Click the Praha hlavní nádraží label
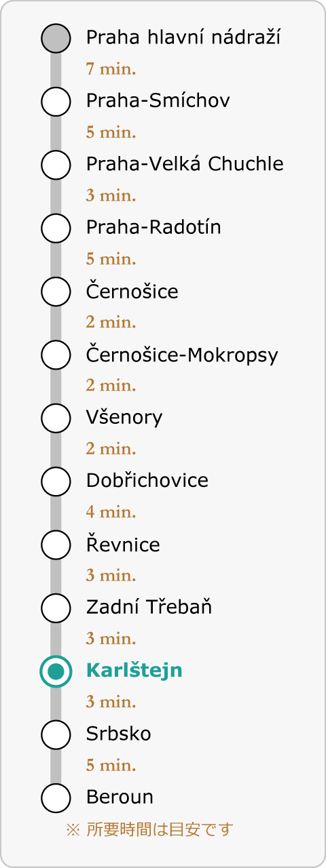This screenshot has height=868, width=326. point(183,37)
